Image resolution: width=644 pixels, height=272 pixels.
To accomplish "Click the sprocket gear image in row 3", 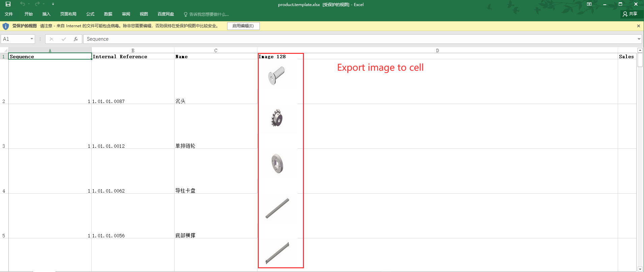I will point(277,118).
